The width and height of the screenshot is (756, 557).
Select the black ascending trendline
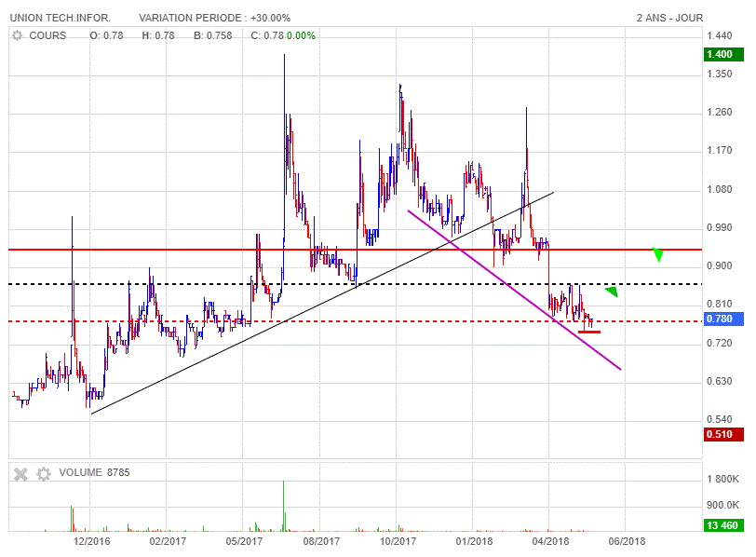(x=322, y=303)
